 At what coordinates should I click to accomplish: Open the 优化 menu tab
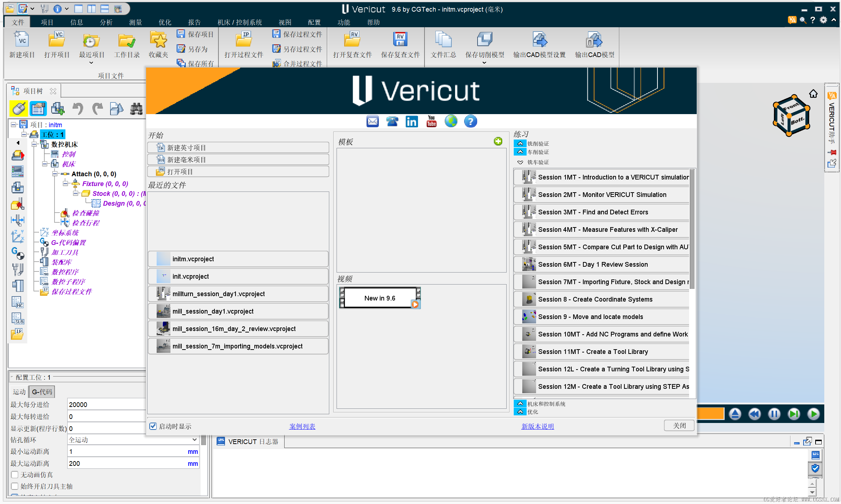pyautogui.click(x=165, y=22)
